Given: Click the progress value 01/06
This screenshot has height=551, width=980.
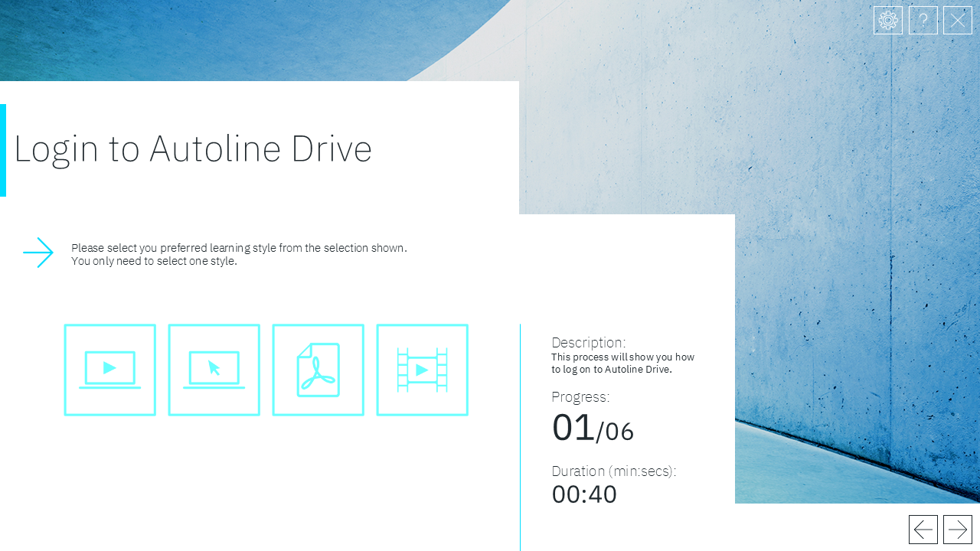Looking at the screenshot, I should pos(593,428).
